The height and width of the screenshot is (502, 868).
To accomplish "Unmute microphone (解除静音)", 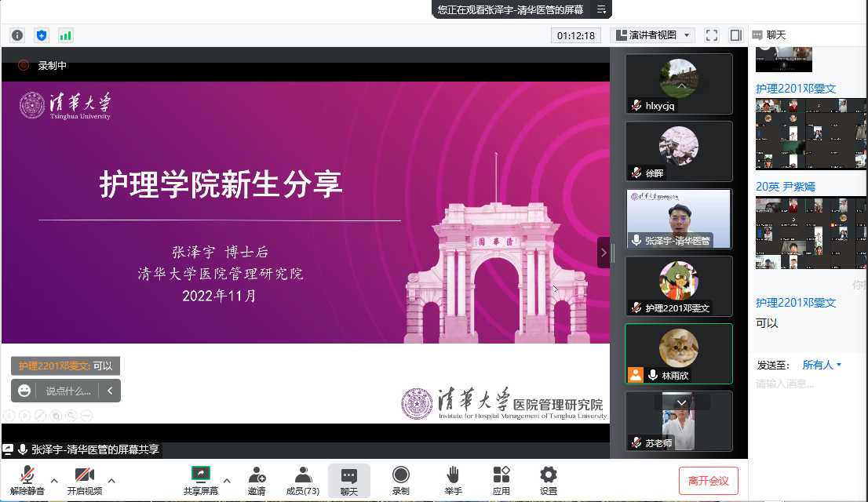I will [27, 480].
